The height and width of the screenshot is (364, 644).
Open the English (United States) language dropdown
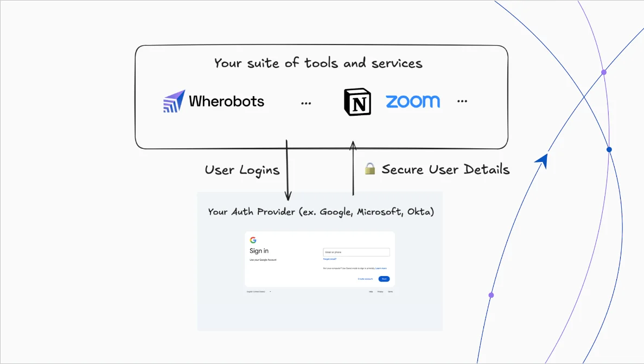coord(259,292)
